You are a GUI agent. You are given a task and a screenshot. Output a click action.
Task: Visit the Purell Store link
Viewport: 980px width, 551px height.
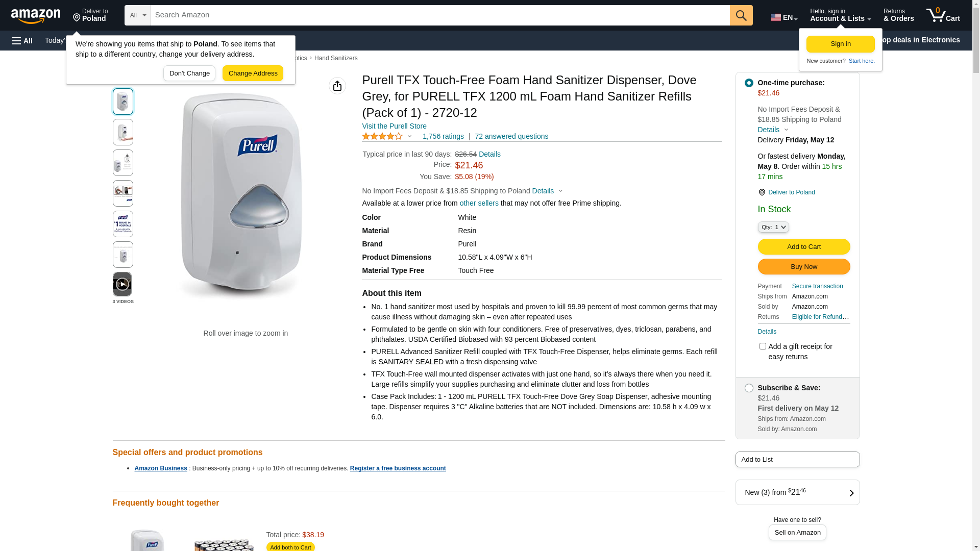pyautogui.click(x=394, y=126)
